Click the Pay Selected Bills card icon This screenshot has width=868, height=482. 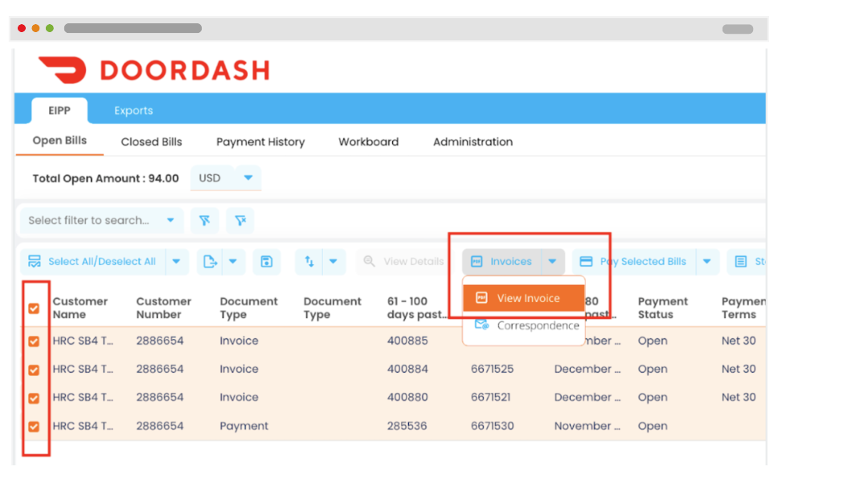coord(586,261)
